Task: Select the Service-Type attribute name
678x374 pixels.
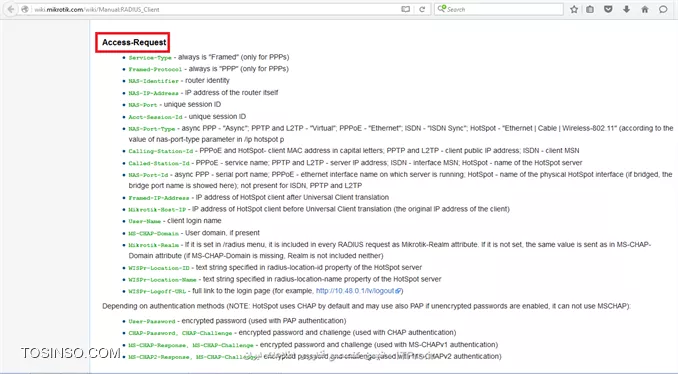Action: pos(150,58)
